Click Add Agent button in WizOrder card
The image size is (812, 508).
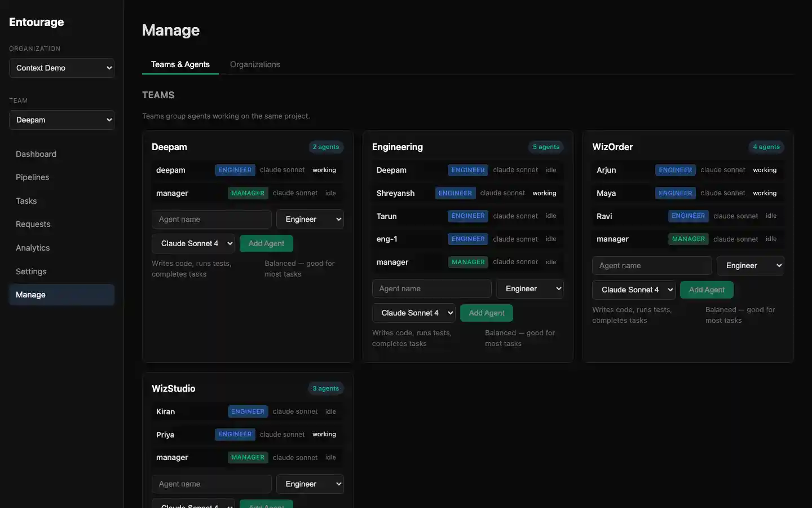(x=707, y=290)
